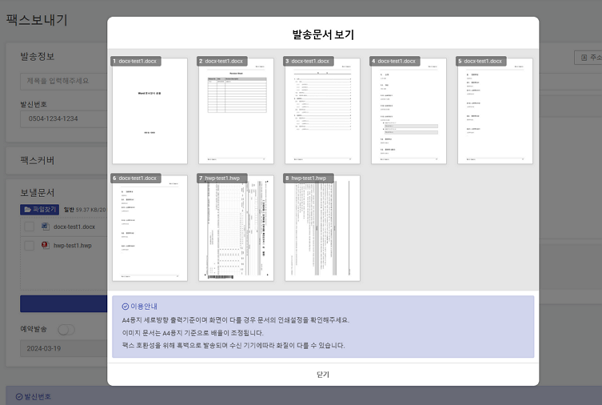Click the HWP icon beside hwp-test1.hwp
602x405 pixels.
click(45, 245)
